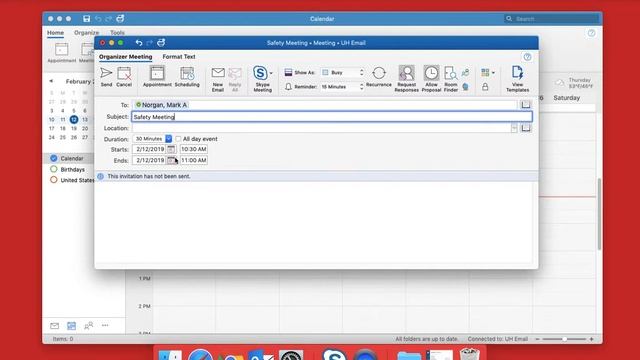This screenshot has width=640, height=360.
Task: Click the meeting body text area
Action: [313, 222]
